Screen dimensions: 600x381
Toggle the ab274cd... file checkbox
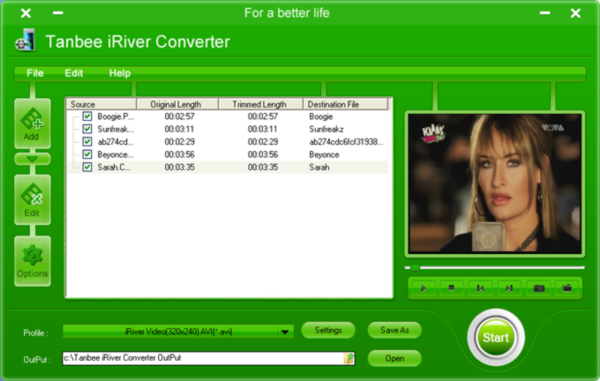point(87,142)
